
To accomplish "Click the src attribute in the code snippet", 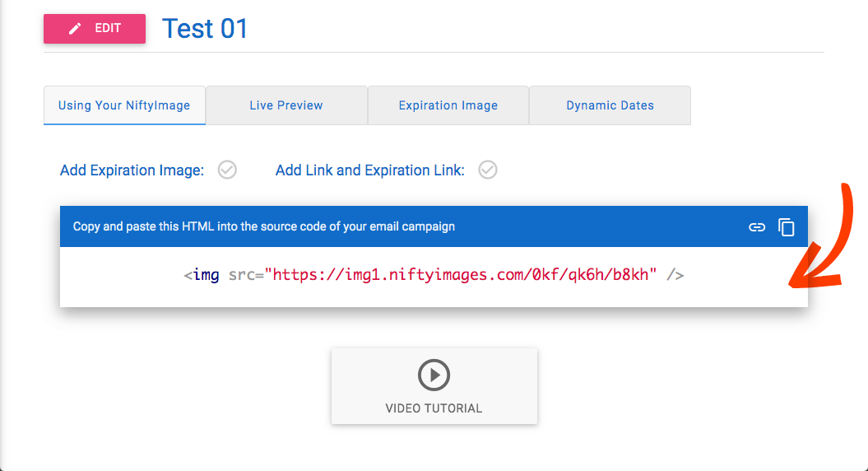I will [x=243, y=275].
